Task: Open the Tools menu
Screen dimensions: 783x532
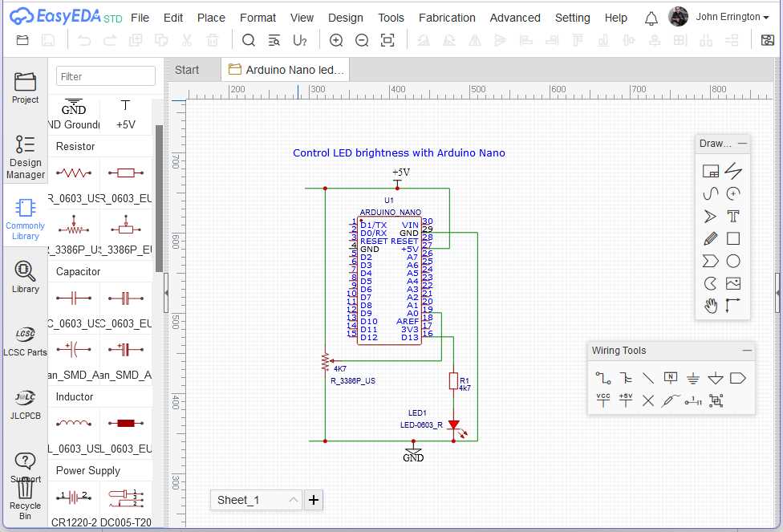Action: [x=391, y=18]
